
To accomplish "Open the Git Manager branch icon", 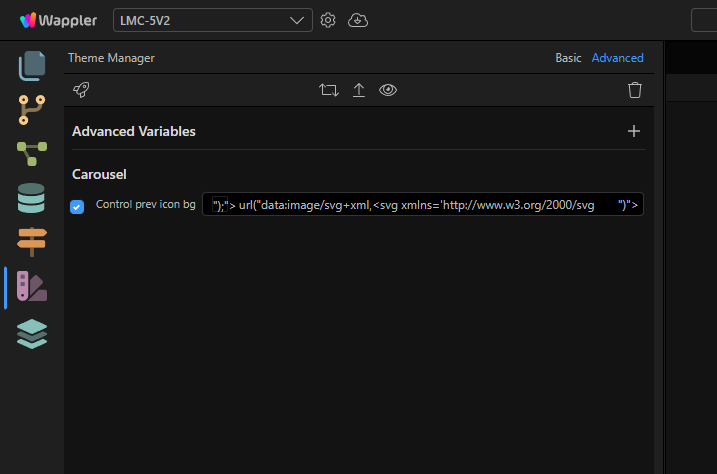I will pyautogui.click(x=32, y=110).
